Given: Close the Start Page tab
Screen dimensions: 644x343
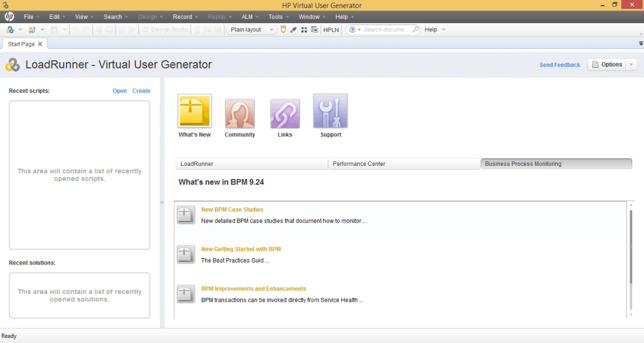Looking at the screenshot, I should pos(40,44).
